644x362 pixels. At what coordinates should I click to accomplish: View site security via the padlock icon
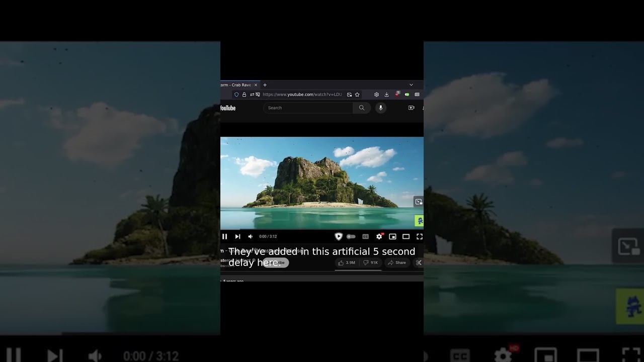tap(244, 95)
